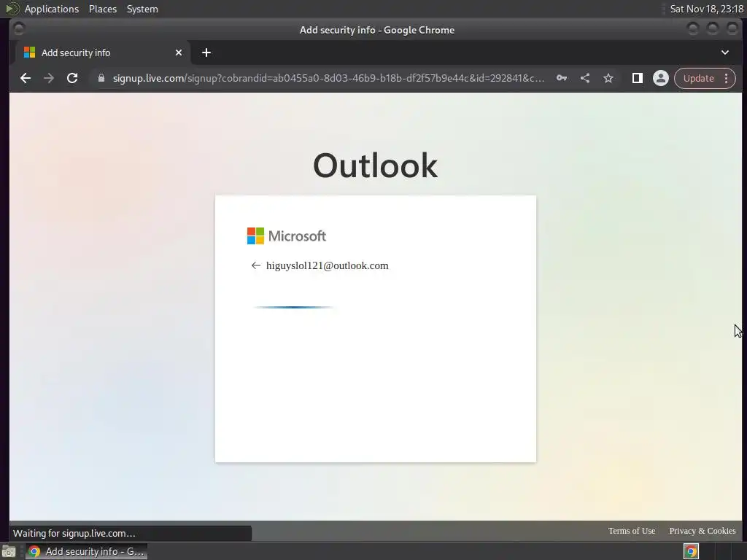Select the Chrome window in the taskbar

86,551
